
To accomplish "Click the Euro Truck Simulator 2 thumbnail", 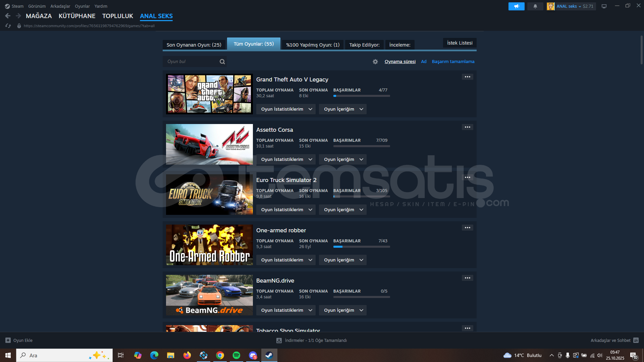I will coord(209,194).
